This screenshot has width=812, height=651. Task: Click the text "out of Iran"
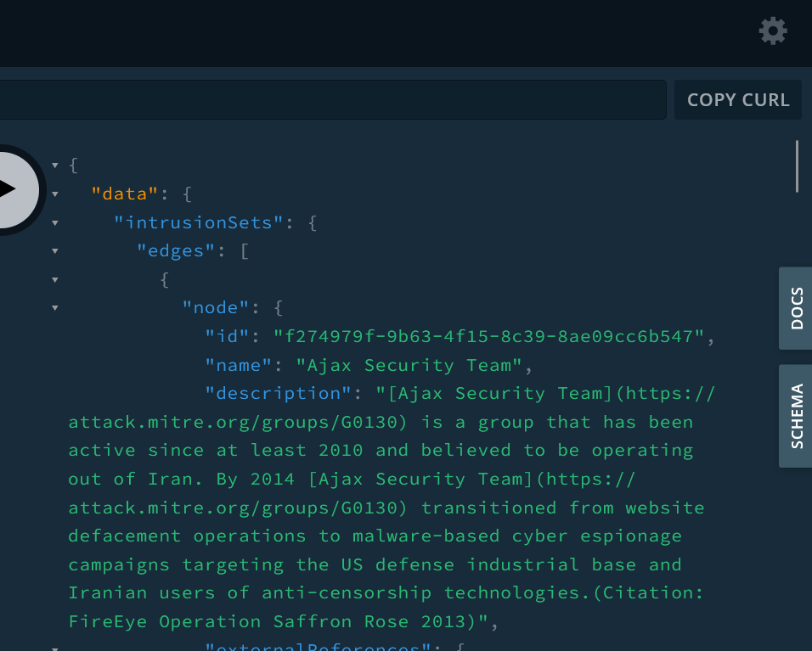[x=133, y=480]
